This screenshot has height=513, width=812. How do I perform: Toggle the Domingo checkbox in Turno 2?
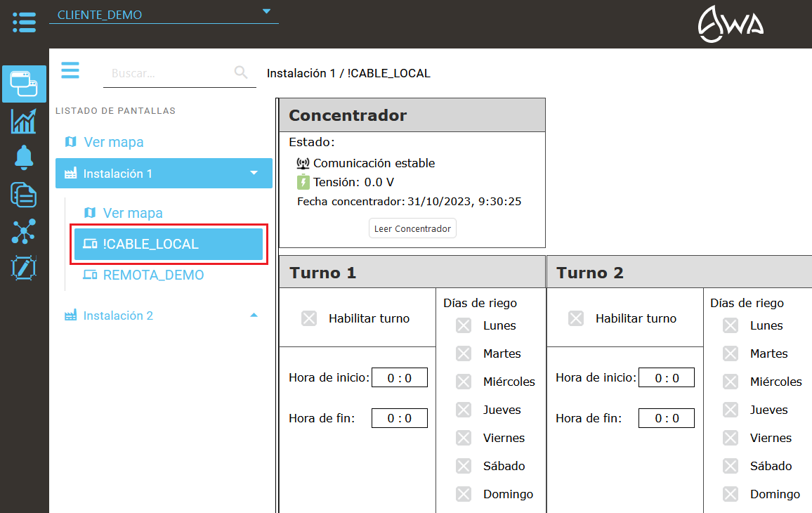pos(731,494)
